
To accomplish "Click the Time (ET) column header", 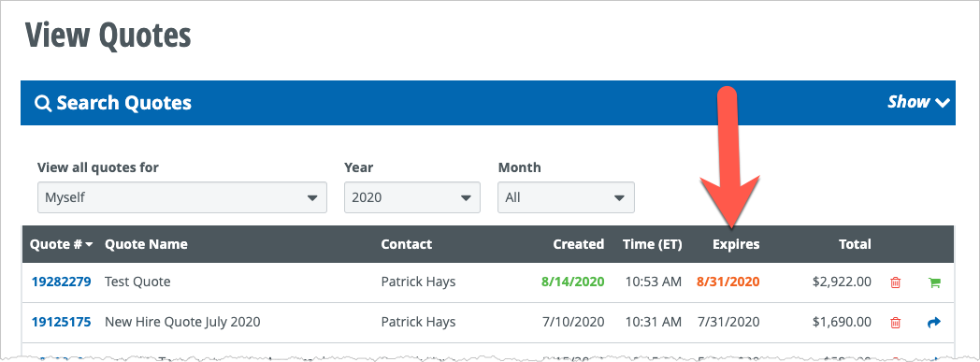I will [653, 244].
